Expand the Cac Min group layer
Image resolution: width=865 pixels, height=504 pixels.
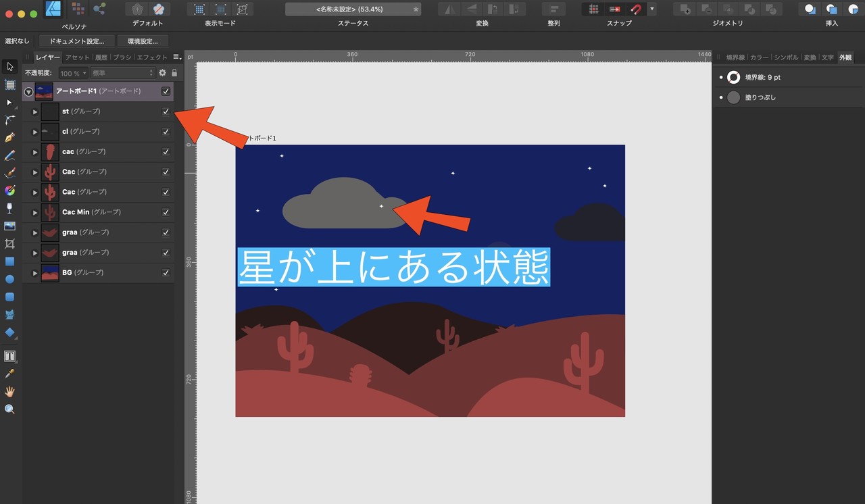35,212
